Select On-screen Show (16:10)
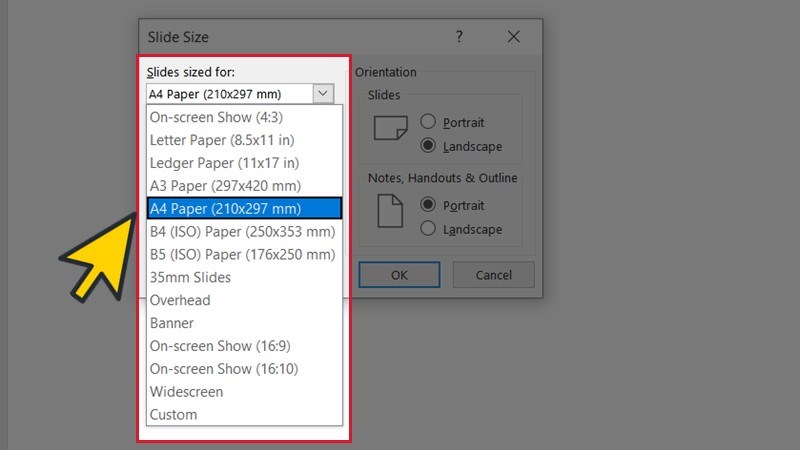The image size is (800, 450). pos(244,369)
